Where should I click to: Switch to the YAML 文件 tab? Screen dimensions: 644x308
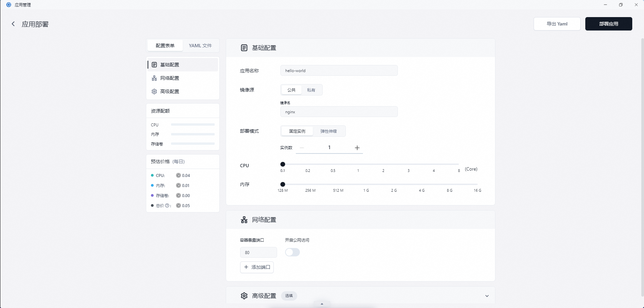[x=200, y=46]
